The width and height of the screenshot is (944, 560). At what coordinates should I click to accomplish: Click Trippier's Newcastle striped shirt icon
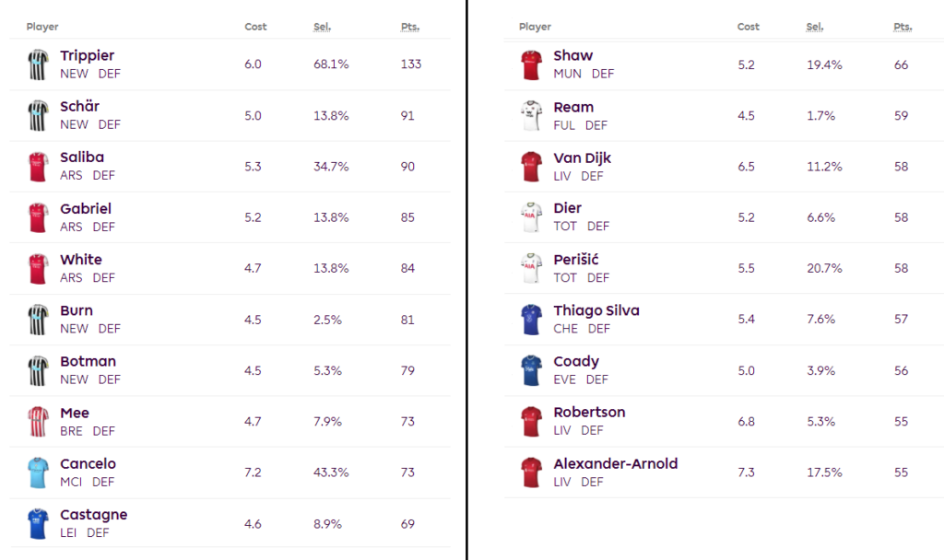click(38, 64)
